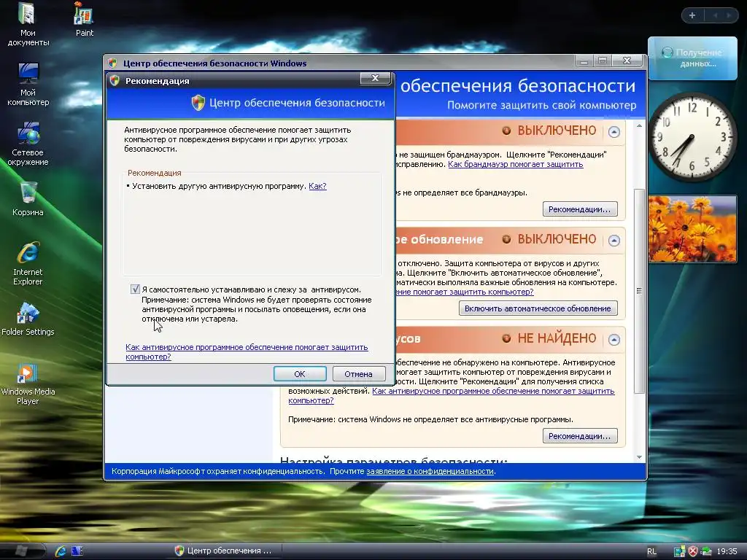Launch Internet Explorer from the desktop
This screenshot has height=560, width=747.
pos(28,263)
